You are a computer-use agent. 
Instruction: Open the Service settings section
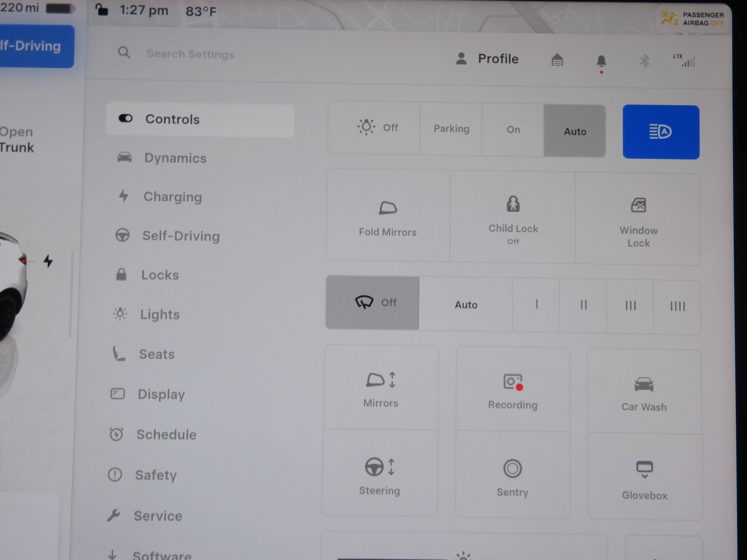[145, 516]
